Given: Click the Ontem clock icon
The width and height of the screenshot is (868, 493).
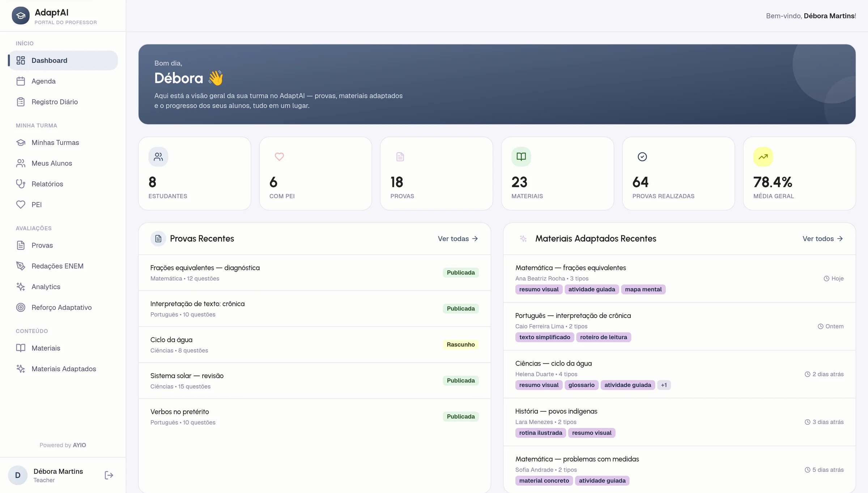Looking at the screenshot, I should [821, 326].
